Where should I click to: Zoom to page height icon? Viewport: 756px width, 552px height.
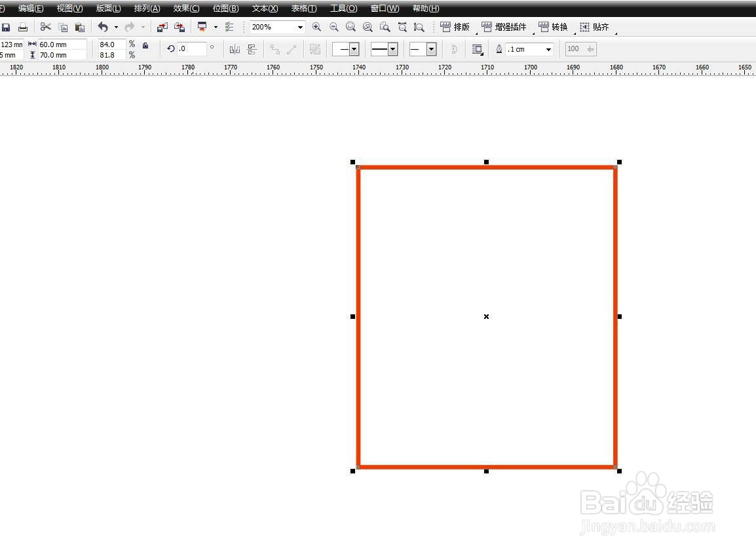tap(419, 28)
